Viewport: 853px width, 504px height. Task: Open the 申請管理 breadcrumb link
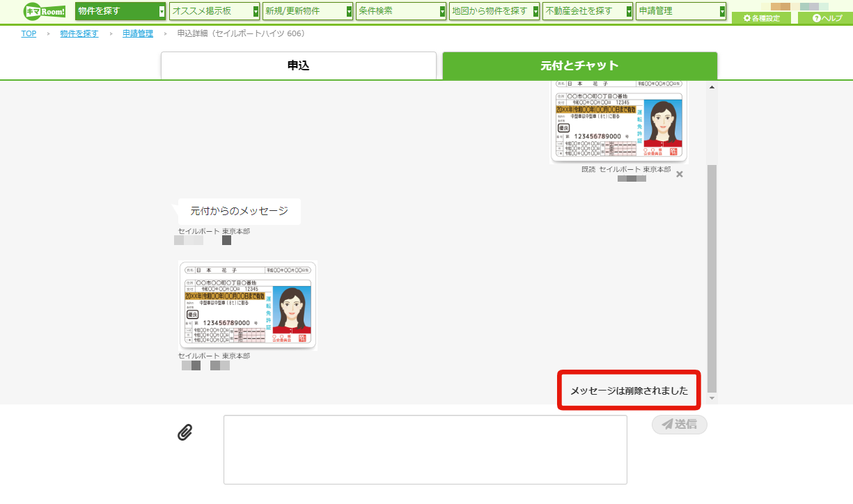click(x=138, y=33)
